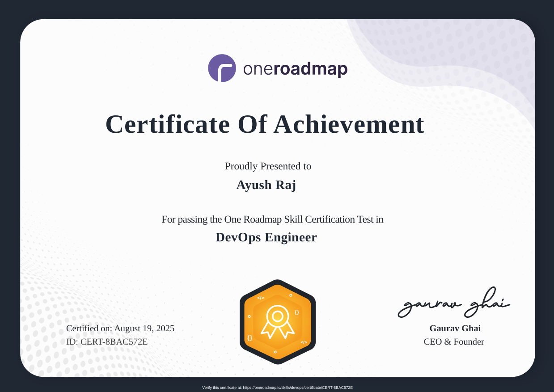This screenshot has width=554, height=392.
Task: Click the ID: CERT-8BAC572E text
Action: click(x=107, y=341)
